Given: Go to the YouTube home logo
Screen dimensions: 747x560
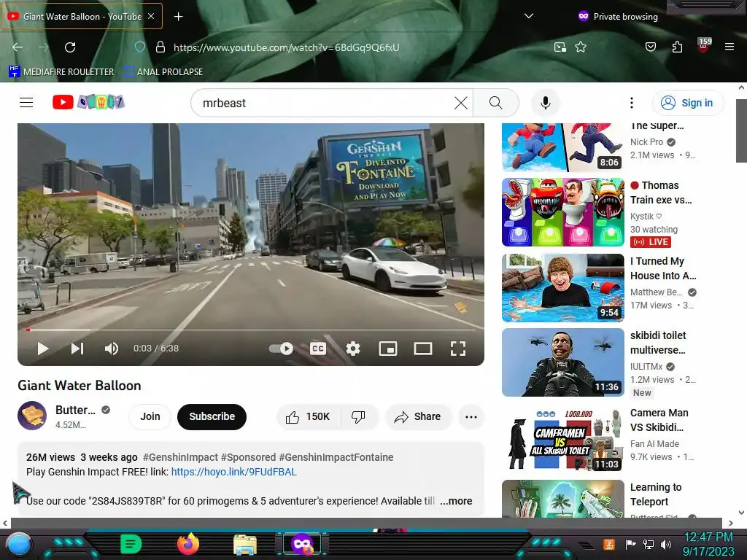Looking at the screenshot, I should coord(88,102).
